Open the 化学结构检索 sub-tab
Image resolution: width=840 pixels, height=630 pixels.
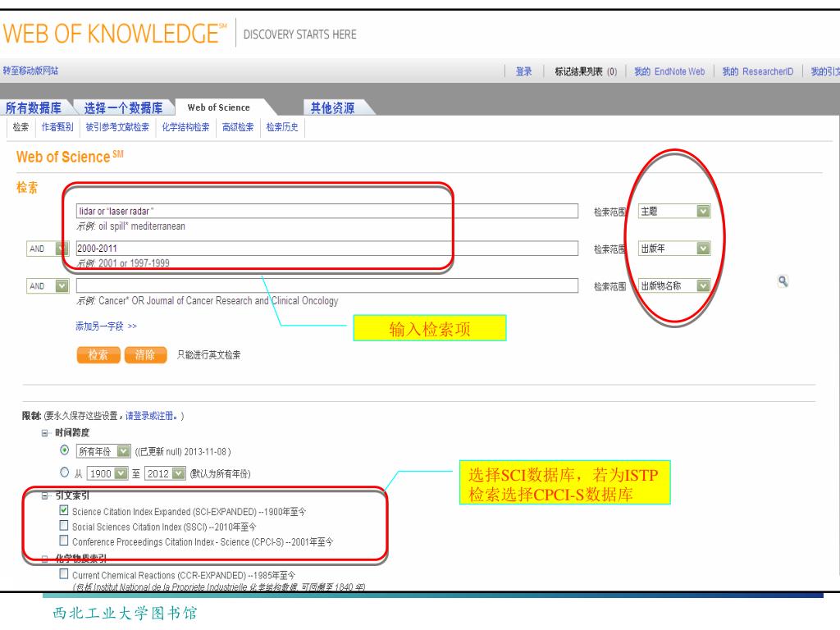pos(185,127)
